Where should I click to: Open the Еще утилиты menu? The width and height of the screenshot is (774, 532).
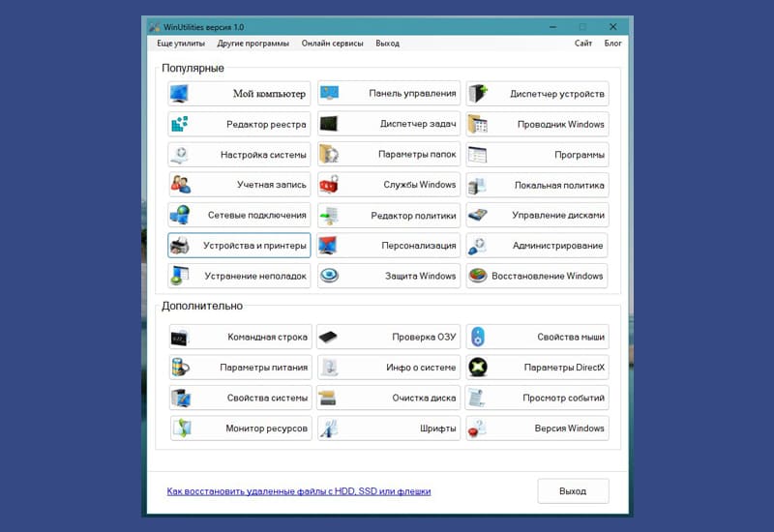click(x=181, y=44)
